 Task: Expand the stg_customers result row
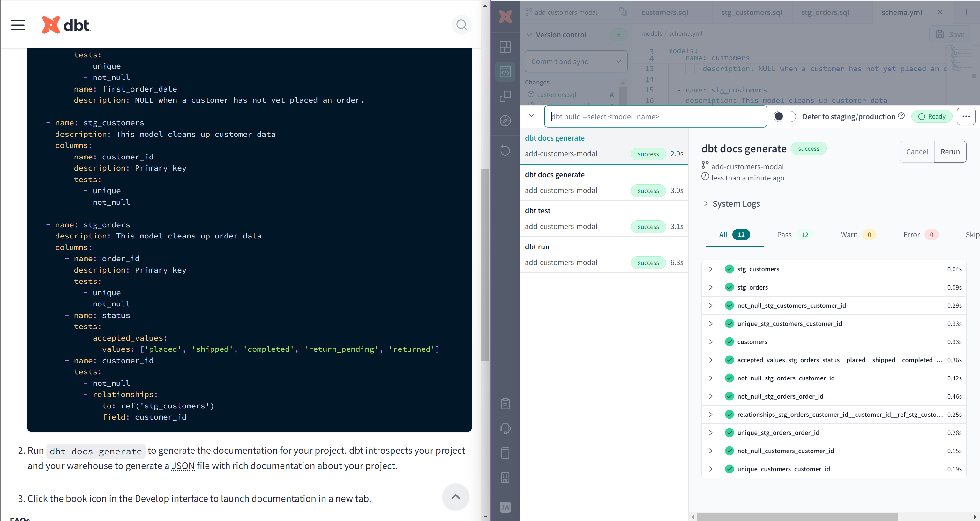710,269
